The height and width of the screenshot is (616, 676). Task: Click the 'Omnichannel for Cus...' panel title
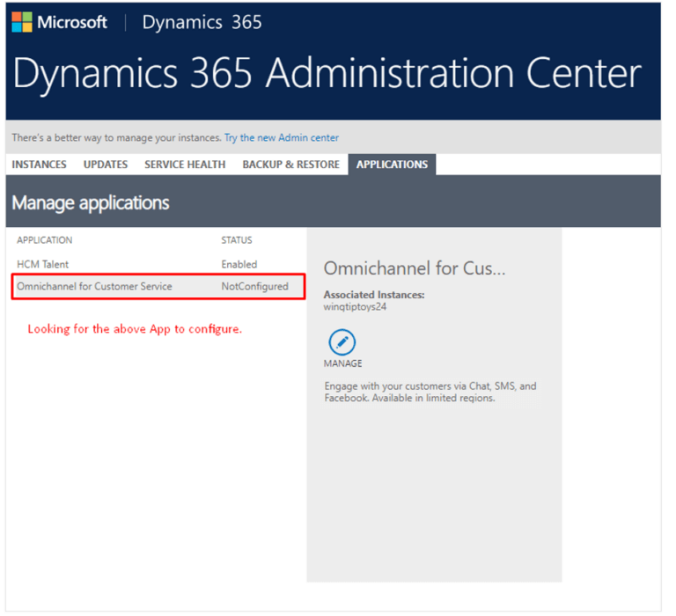pyautogui.click(x=415, y=268)
